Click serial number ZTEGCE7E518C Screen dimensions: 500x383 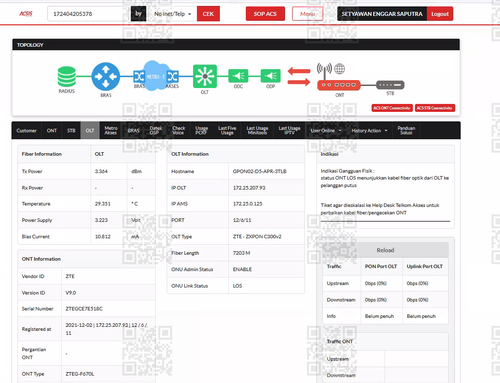coord(84,309)
